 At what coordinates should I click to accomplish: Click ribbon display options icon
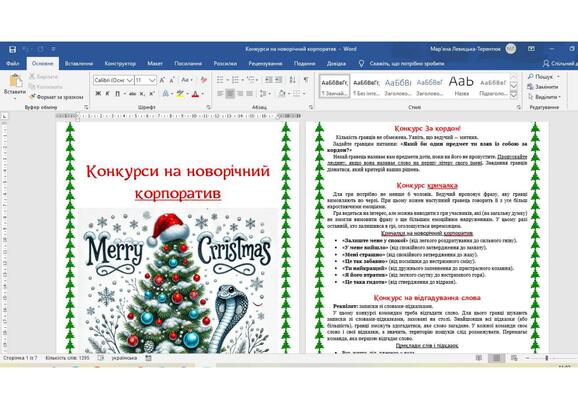click(x=531, y=49)
